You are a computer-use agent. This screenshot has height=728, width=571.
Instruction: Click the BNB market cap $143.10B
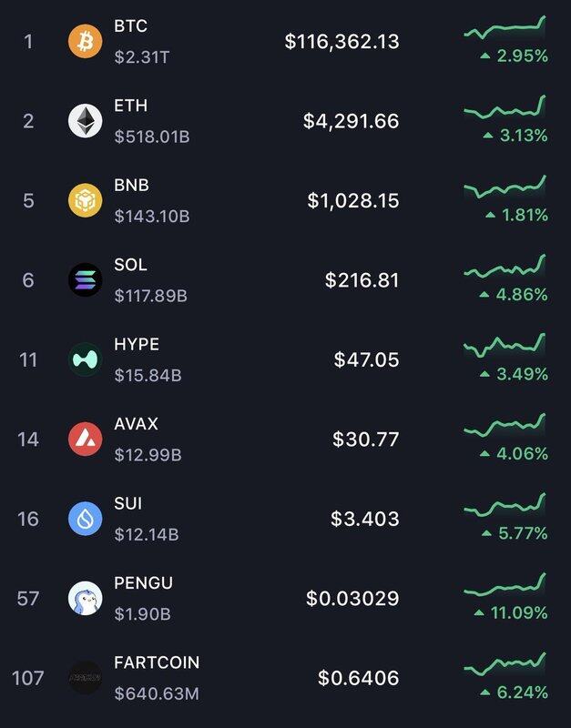pyautogui.click(x=152, y=216)
